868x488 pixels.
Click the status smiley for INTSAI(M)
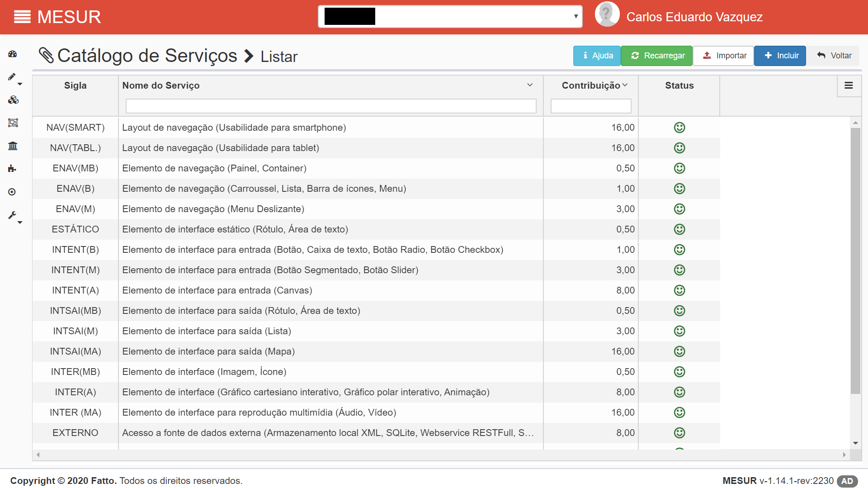pos(679,331)
